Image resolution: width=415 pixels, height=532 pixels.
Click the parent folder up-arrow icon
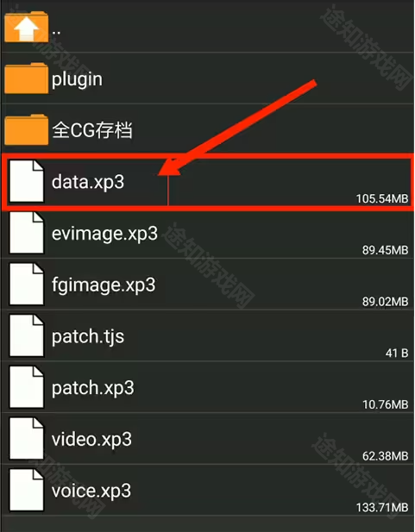pos(27,27)
